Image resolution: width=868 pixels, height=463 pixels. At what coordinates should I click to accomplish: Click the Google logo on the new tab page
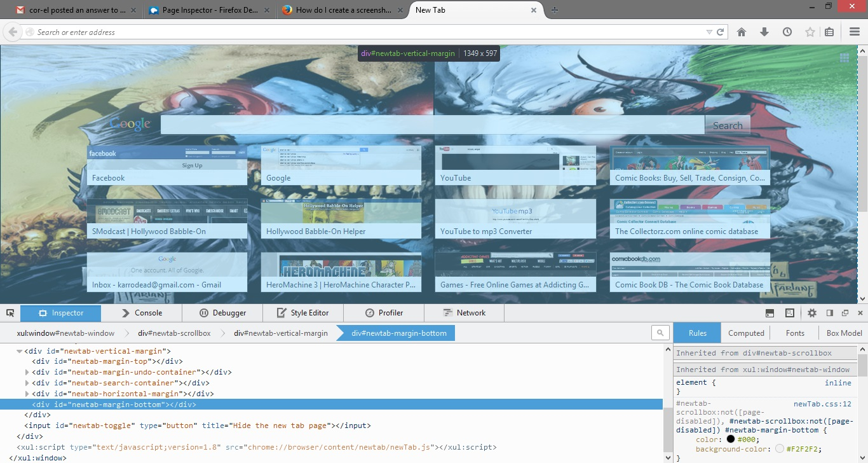click(130, 124)
